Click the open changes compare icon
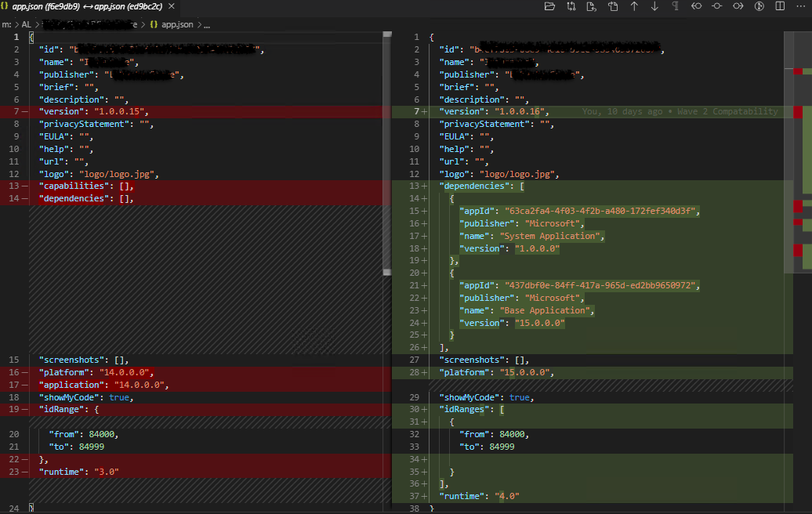The width and height of the screenshot is (812, 514). 571,6
